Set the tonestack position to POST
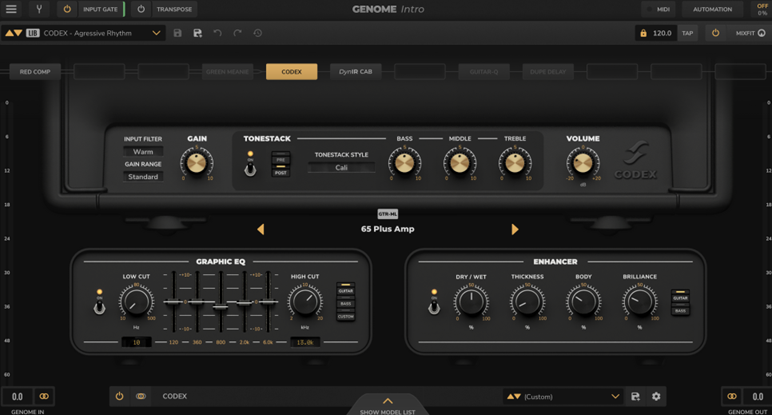Screen dimensions: 772x415 coord(281,172)
